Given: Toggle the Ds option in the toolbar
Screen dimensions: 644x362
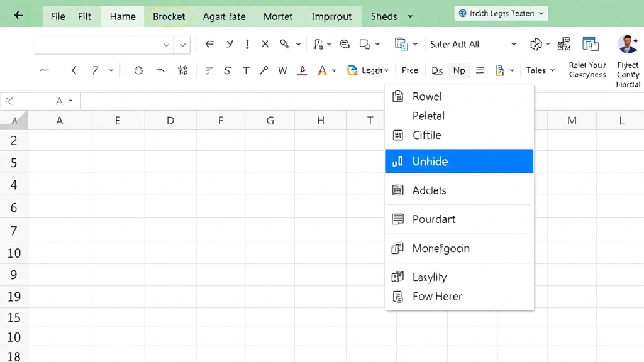Looking at the screenshot, I should 437,70.
